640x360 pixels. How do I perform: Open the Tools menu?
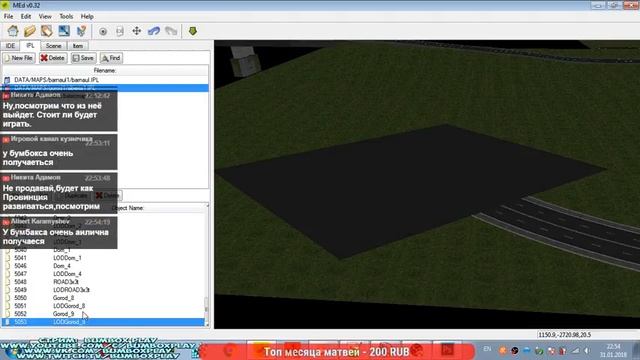(66, 16)
